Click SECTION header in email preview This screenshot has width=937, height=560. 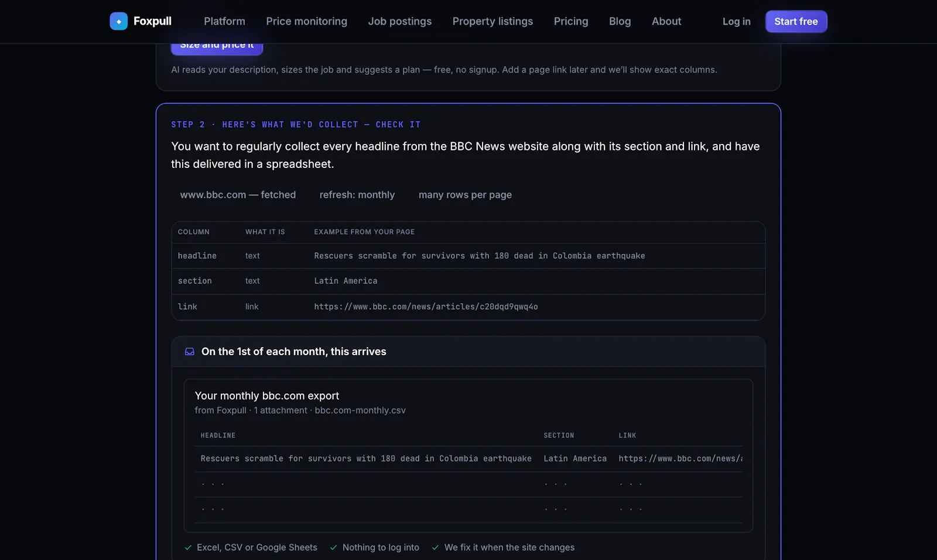[559, 435]
